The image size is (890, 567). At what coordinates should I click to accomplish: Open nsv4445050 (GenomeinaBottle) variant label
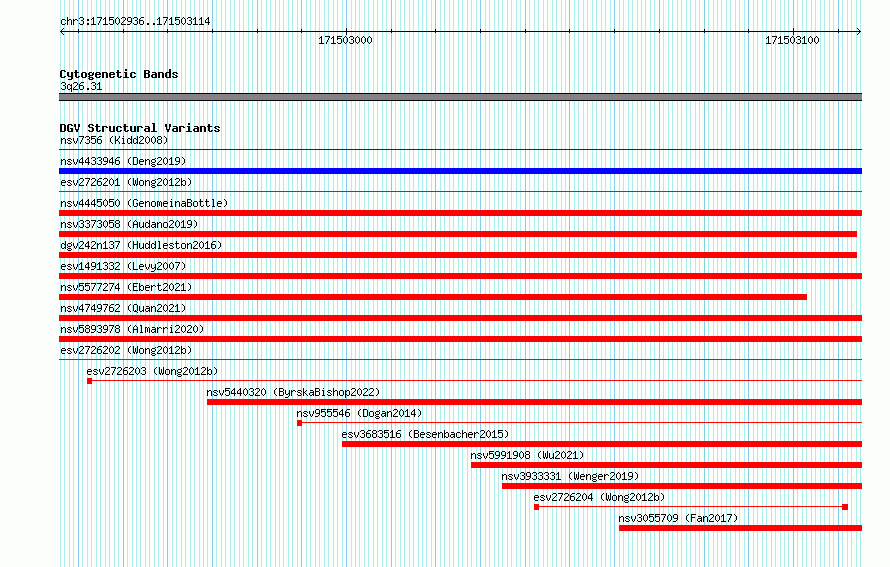[144, 203]
